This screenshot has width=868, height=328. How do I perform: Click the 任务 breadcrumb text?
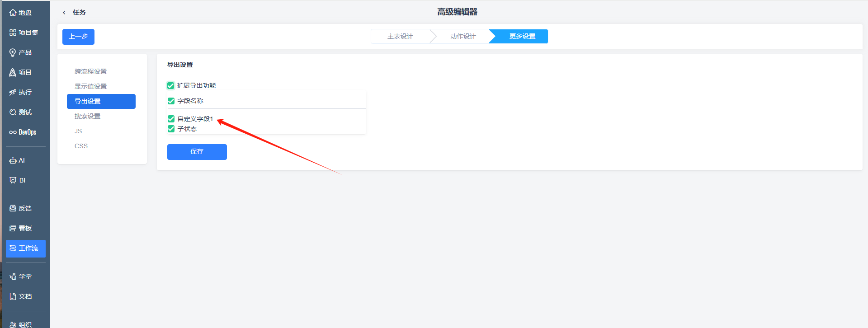pos(79,13)
